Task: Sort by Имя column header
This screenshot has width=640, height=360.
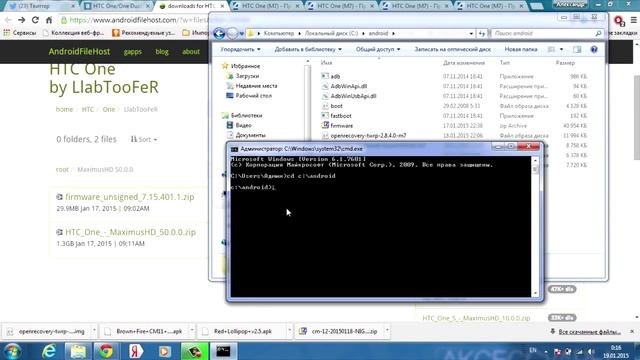Action: 327,63
